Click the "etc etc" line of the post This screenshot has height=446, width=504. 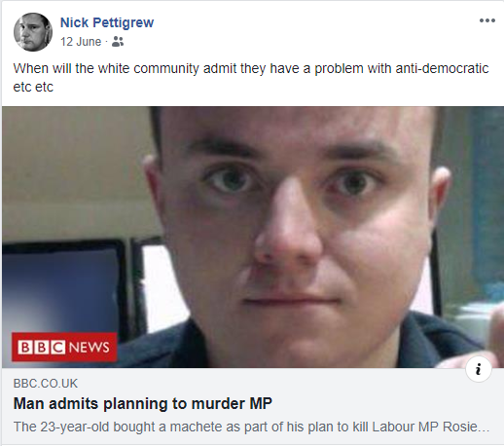pyautogui.click(x=33, y=87)
